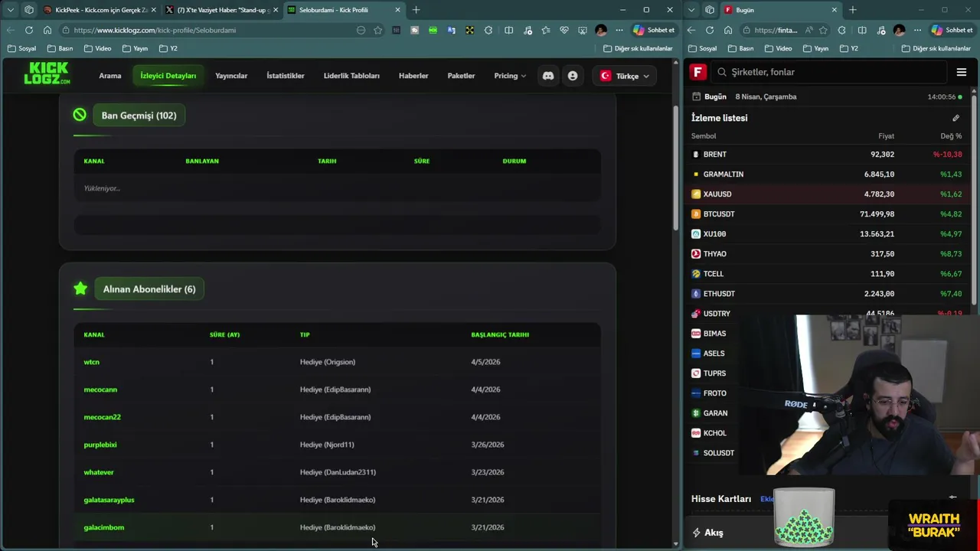Image resolution: width=980 pixels, height=551 pixels.
Task: Open the tab list chevron in the right browser
Action: point(691,10)
